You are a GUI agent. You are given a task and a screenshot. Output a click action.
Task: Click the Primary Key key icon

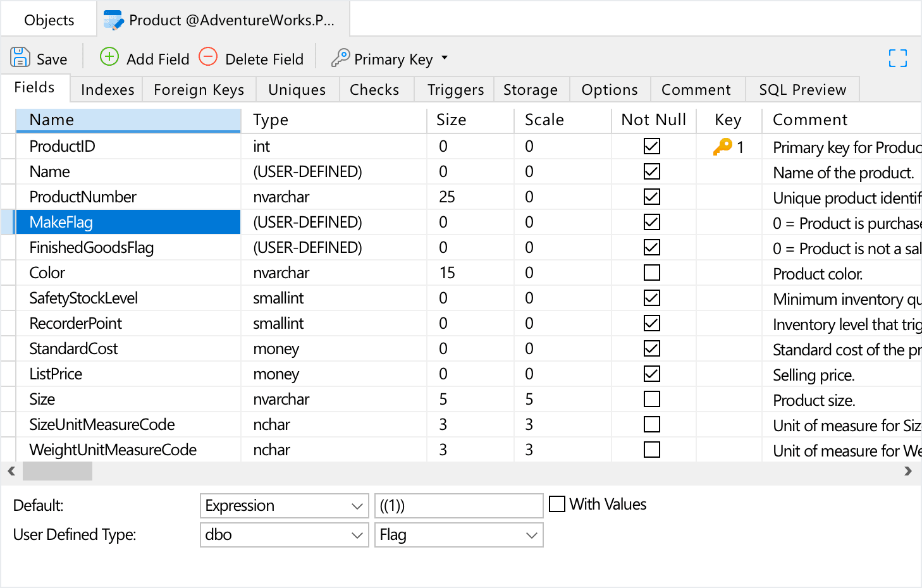340,58
